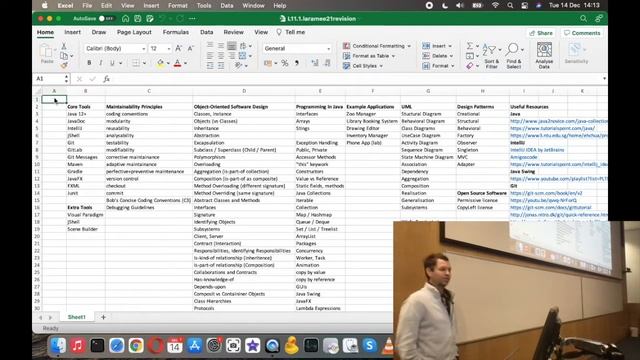Image resolution: width=640 pixels, height=360 pixels.
Task: Apply percent style to the cell
Action: (284, 63)
